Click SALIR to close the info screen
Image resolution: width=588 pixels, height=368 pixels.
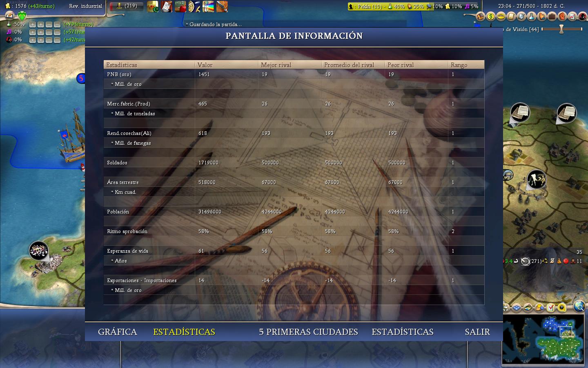pos(477,332)
